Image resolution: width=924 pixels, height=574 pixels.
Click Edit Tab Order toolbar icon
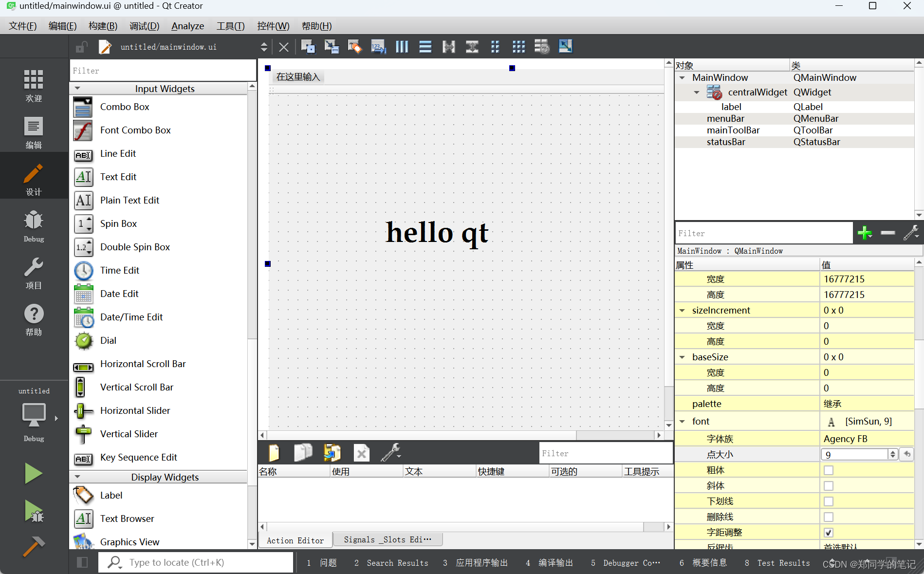[x=378, y=47]
